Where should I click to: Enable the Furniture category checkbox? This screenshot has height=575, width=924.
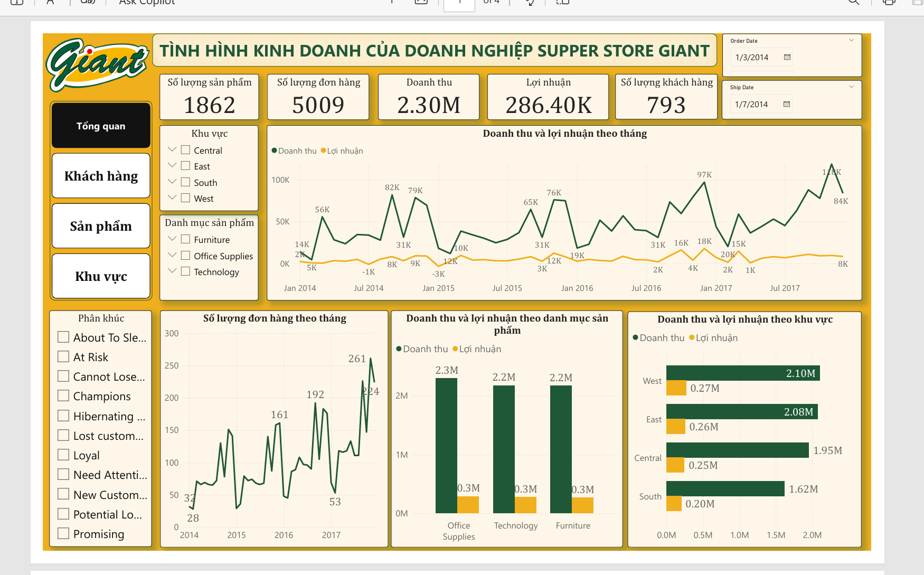point(185,239)
